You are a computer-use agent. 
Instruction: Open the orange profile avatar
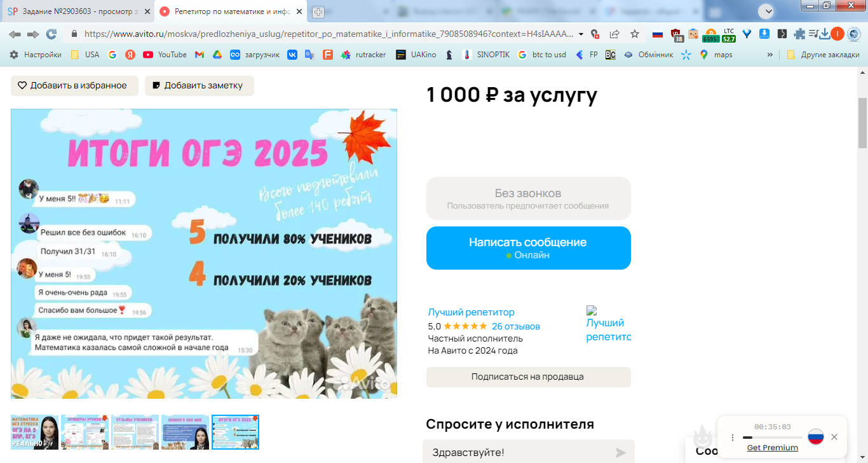click(x=837, y=34)
